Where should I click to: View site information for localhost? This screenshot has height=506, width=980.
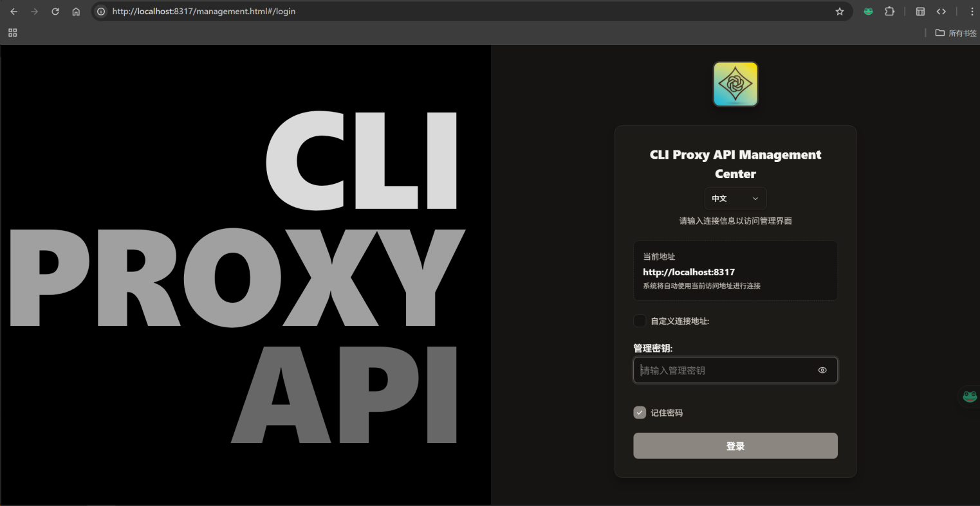click(101, 12)
